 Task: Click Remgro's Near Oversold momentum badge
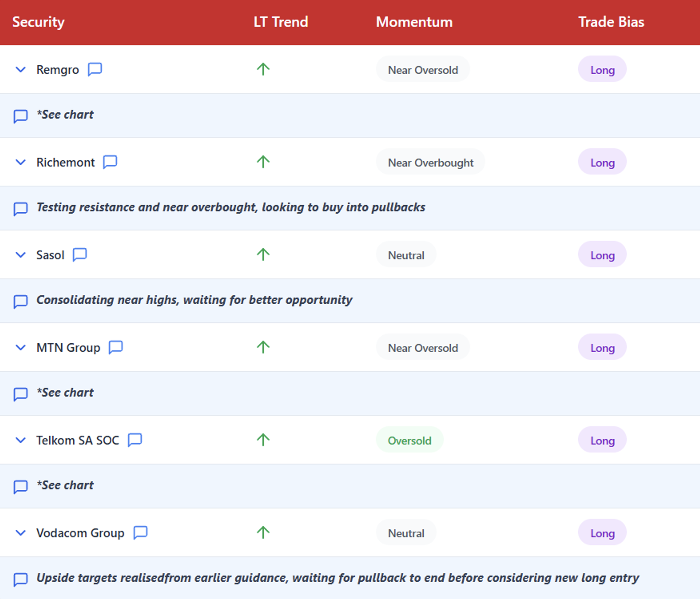coord(423,69)
